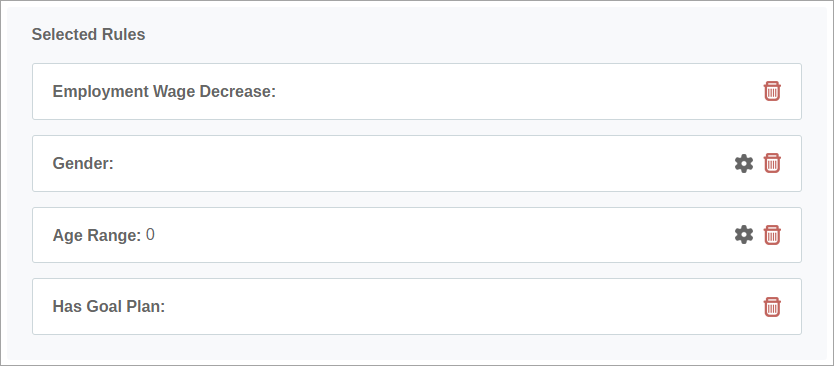This screenshot has width=834, height=366.
Task: Click the Selected Rules heading
Action: 88,35
